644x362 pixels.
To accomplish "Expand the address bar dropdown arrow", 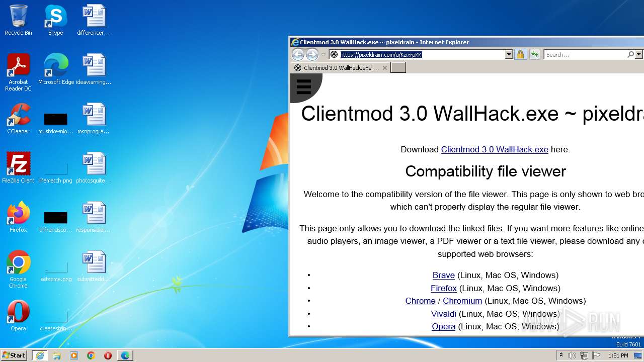I will (509, 54).
